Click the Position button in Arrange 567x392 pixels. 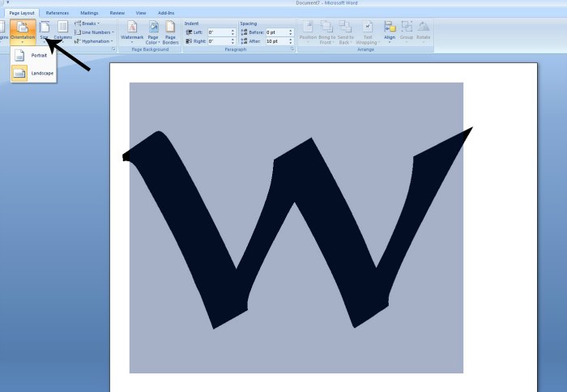pos(308,32)
